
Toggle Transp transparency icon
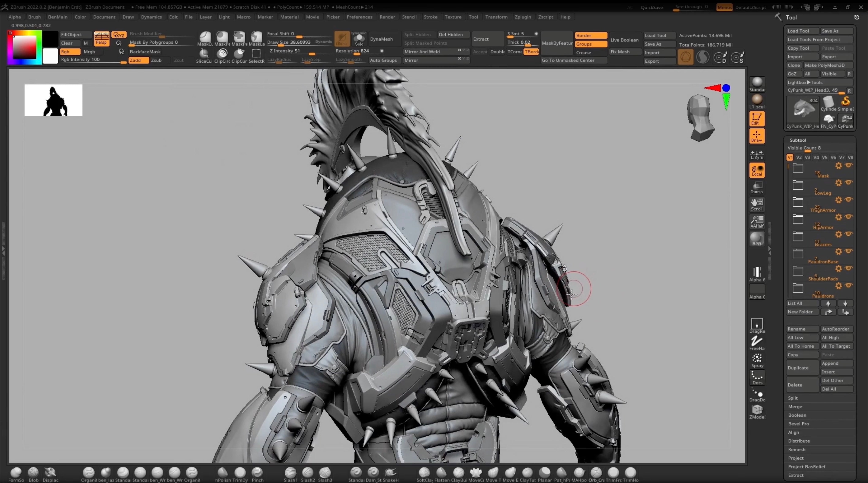[757, 188]
